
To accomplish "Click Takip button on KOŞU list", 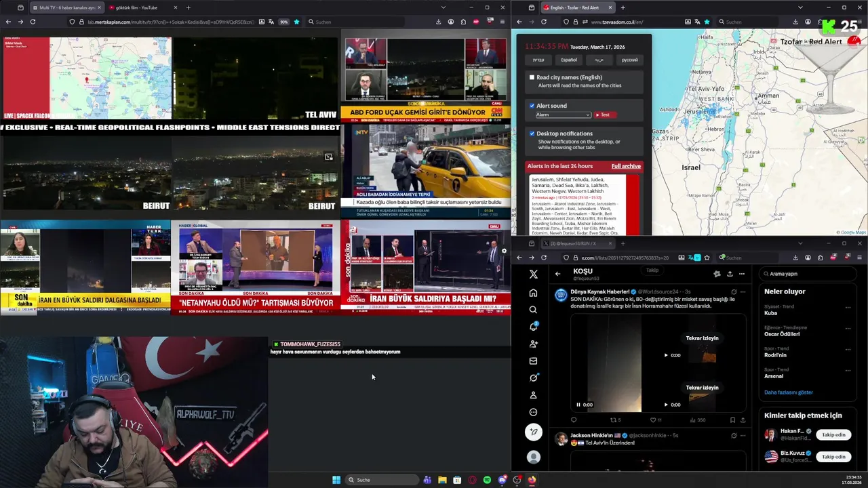I will point(652,270).
